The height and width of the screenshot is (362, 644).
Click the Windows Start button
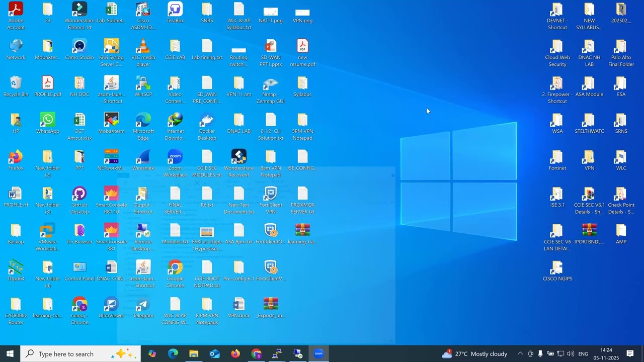point(10,354)
